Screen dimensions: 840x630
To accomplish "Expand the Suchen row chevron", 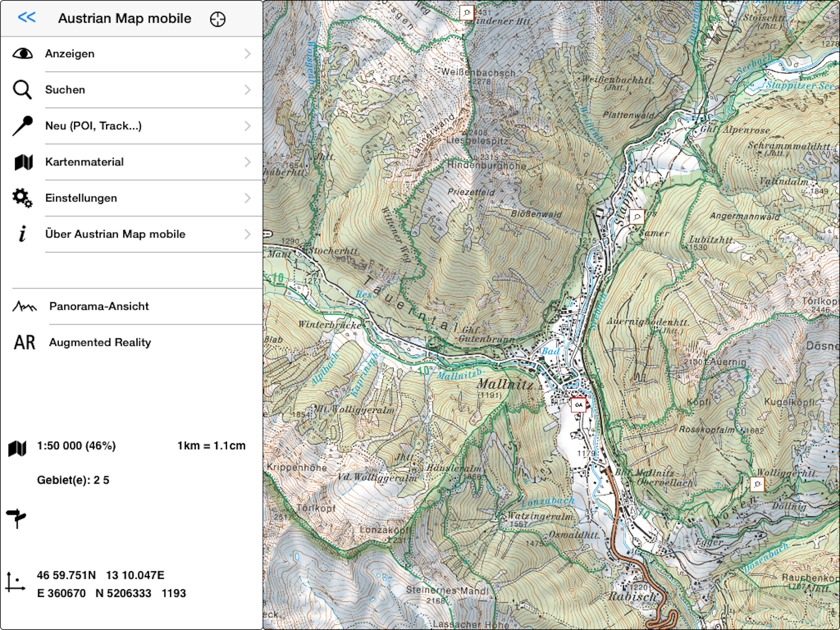I will [248, 90].
